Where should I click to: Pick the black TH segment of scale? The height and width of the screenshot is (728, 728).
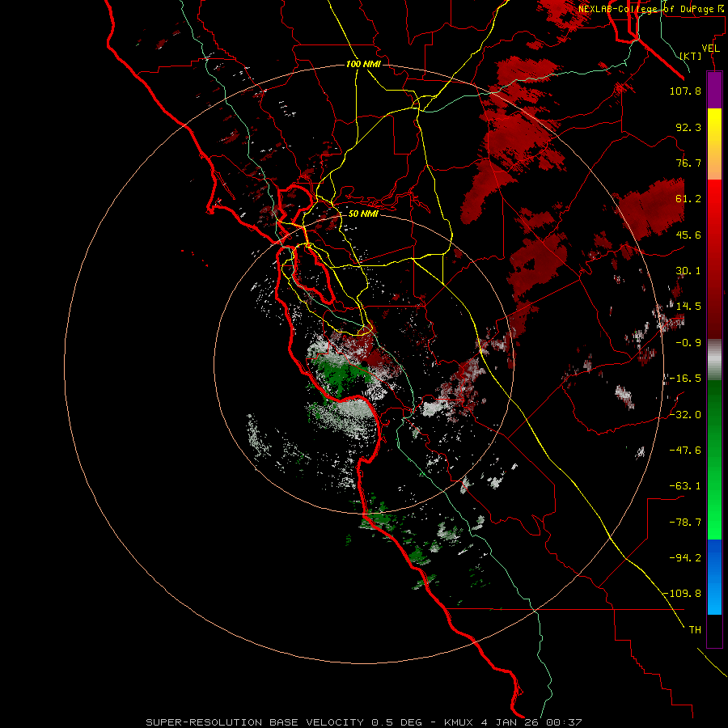coord(714,630)
